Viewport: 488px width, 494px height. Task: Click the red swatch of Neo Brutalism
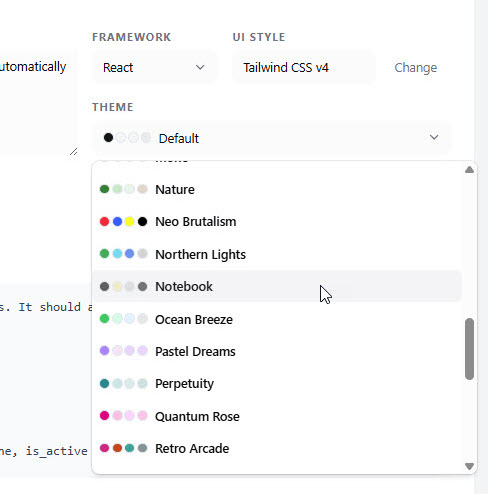104,222
